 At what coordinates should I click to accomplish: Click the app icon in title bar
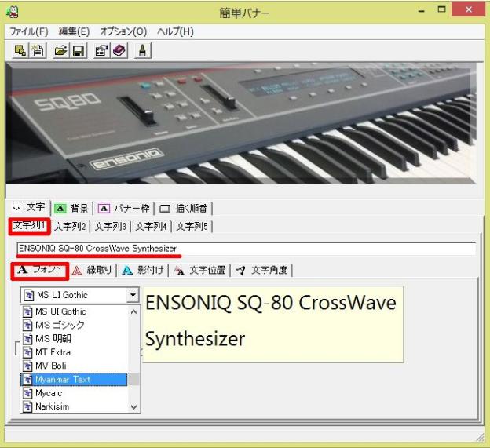[13, 12]
